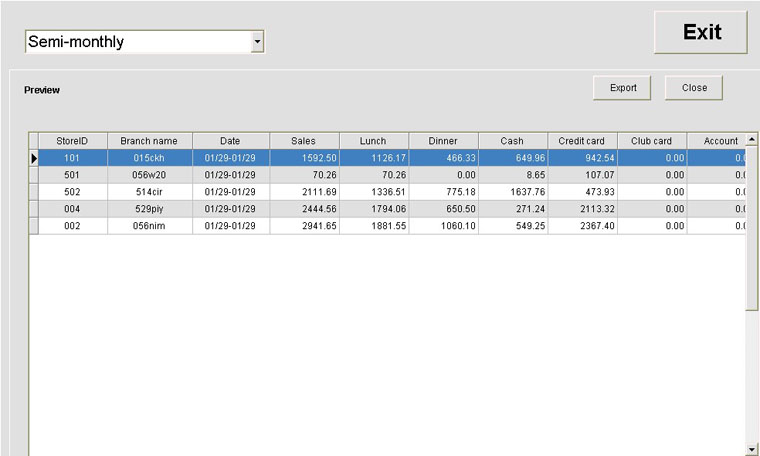760x456 pixels.
Task: Click scrollbar up arrow in table
Action: [752, 140]
